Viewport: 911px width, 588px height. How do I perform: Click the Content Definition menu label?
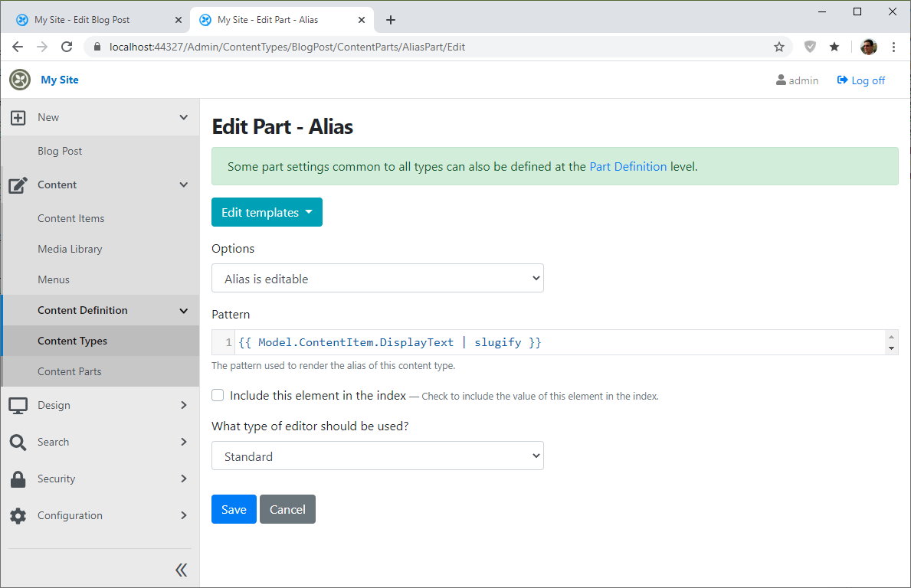pos(83,311)
